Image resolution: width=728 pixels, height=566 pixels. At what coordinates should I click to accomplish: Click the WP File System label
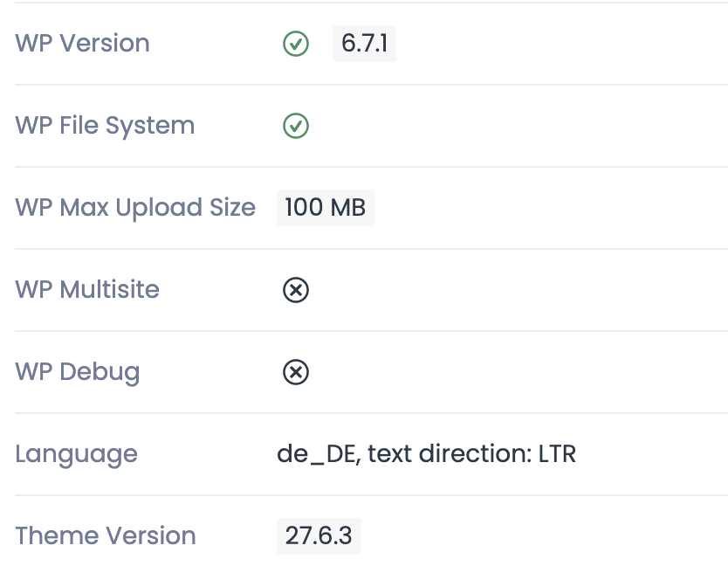coord(105,126)
